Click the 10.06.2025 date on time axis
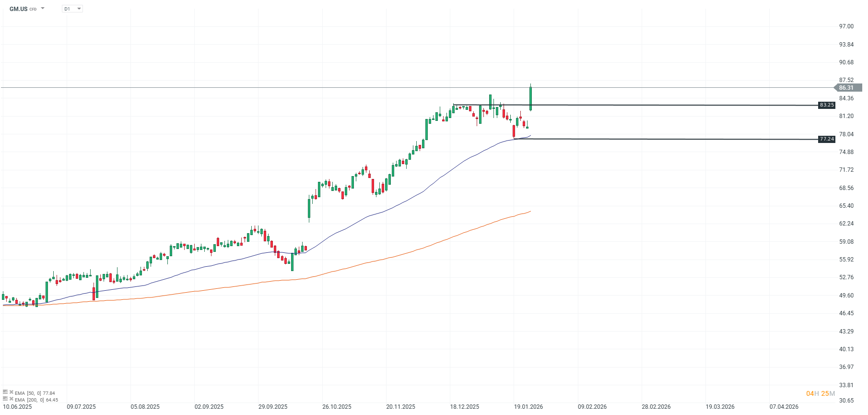Image resolution: width=868 pixels, height=415 pixels. [x=17, y=407]
